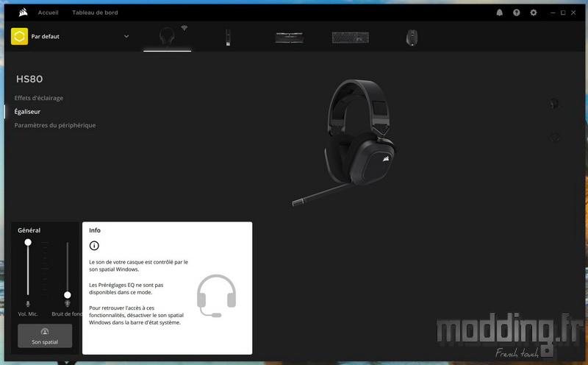Screen dimensions: 588x365
Task: Open iCUE settings gear
Action: pyautogui.click(x=534, y=13)
